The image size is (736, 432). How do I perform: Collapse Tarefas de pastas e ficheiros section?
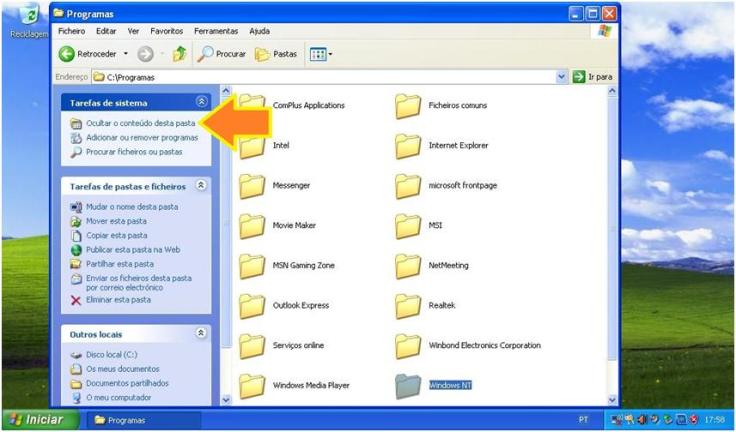202,186
